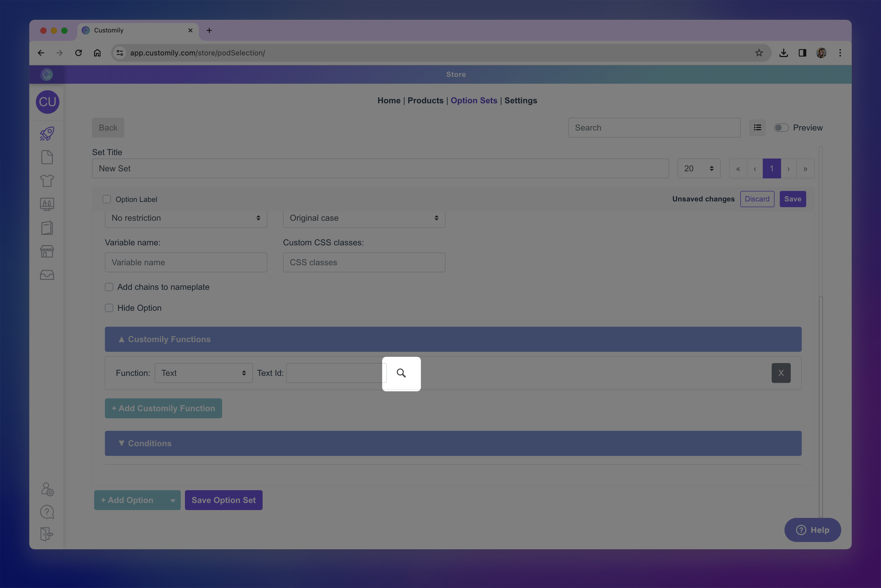
Task: Click the Save Option Set button
Action: click(x=224, y=500)
